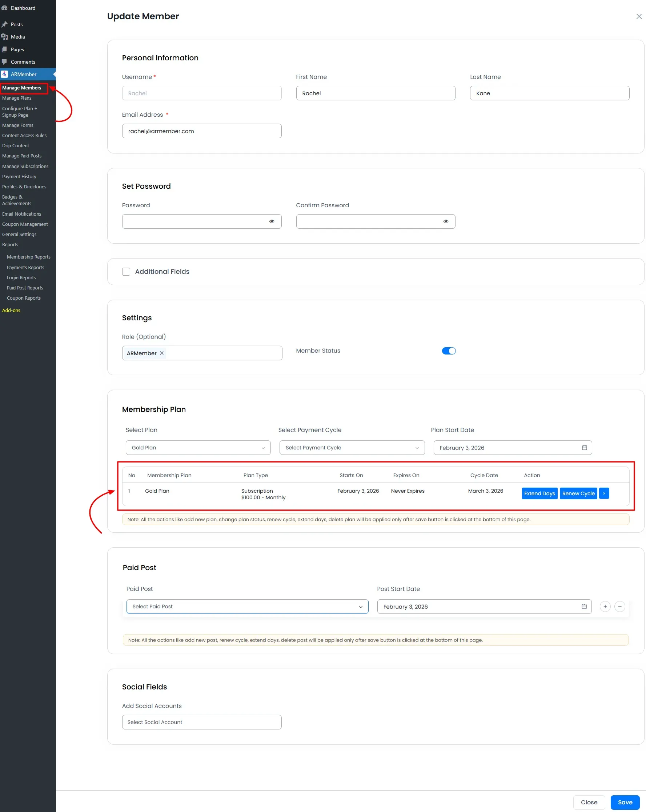Open the Plan Start Date calendar icon
This screenshot has height=812, width=646.
584,447
